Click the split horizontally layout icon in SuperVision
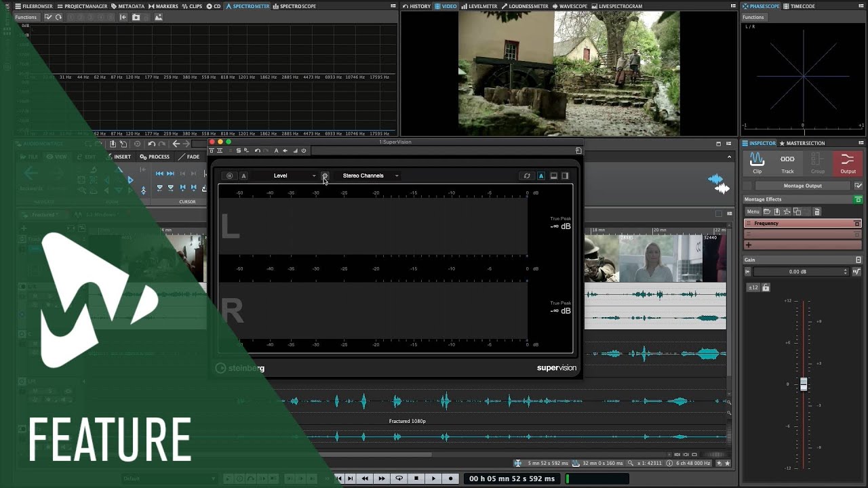 tap(553, 176)
